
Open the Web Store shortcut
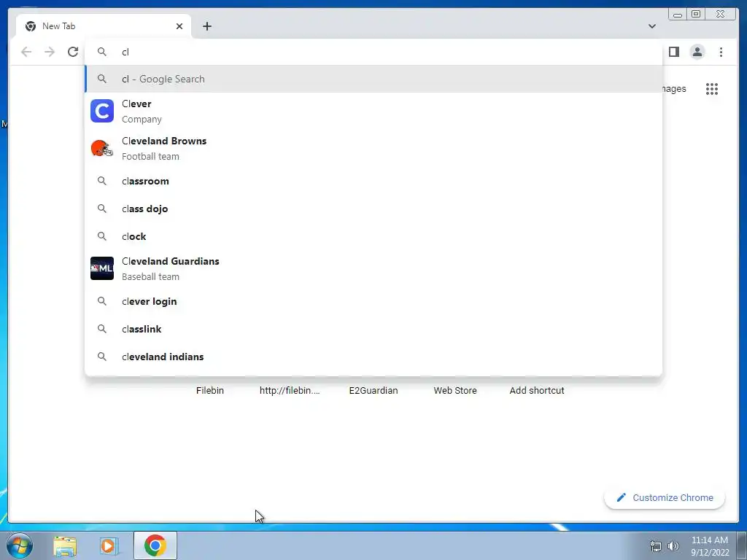tap(455, 391)
